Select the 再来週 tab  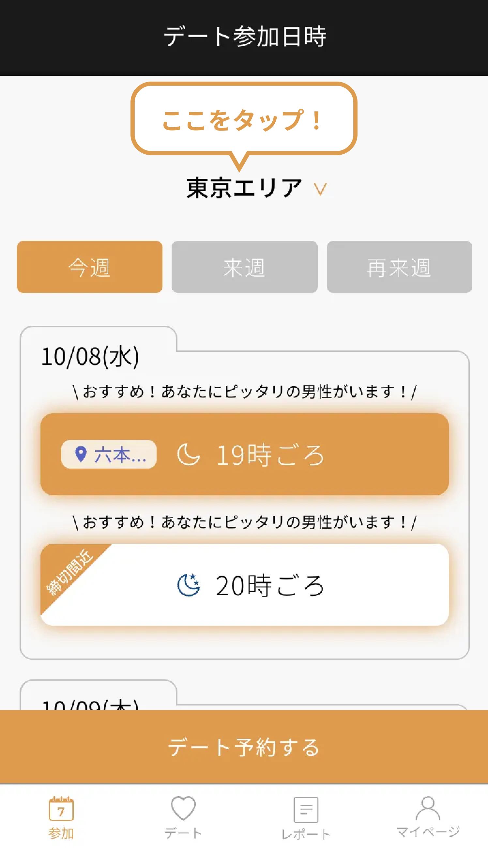pyautogui.click(x=399, y=267)
